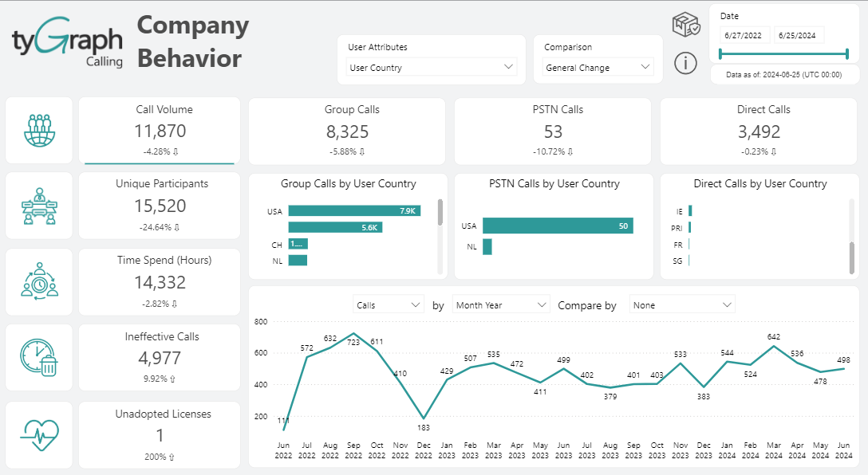Viewport: 868px width, 475px height.
Task: Click the Time Spend clock-person icon
Action: click(x=38, y=281)
